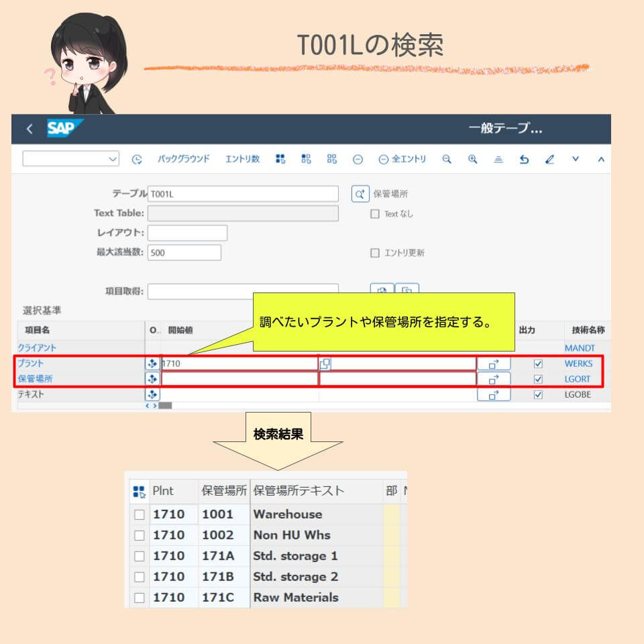Select the execute/refresh icon in the toolbar
This screenshot has width=644, height=644.
(137, 159)
